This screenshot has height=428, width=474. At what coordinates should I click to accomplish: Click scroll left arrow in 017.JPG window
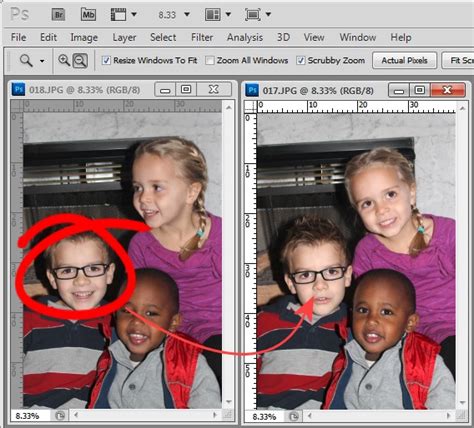coord(310,416)
